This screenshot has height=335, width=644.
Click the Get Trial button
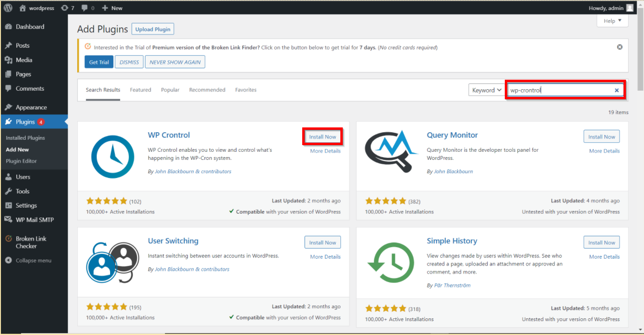[99, 62]
